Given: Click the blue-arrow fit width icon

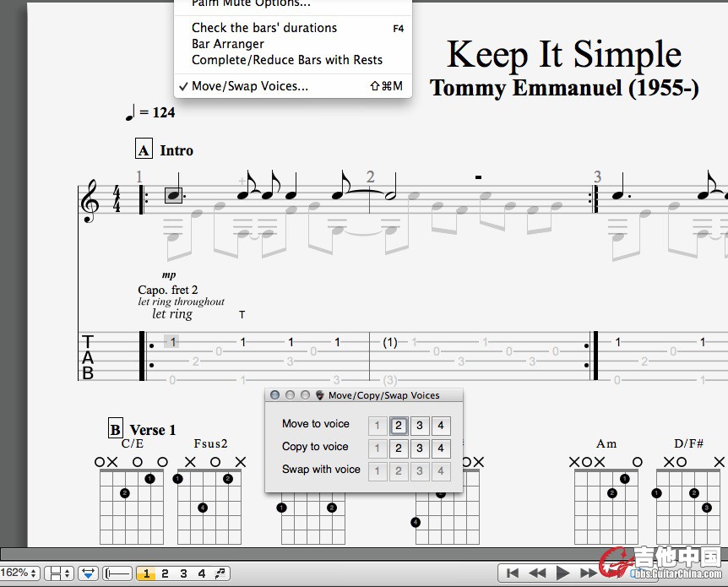Looking at the screenshot, I should (88, 573).
